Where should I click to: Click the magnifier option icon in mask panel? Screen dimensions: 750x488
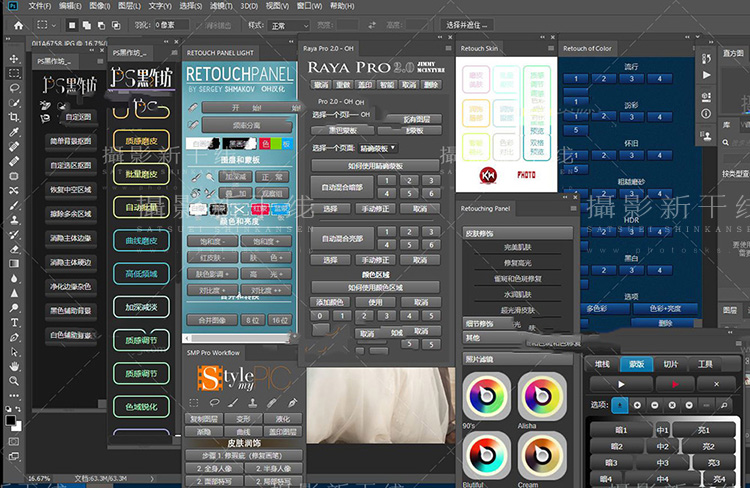(724, 405)
